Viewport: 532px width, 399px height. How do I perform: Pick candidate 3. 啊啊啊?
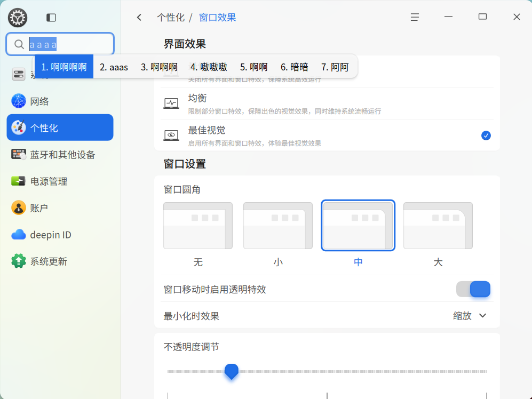159,67
